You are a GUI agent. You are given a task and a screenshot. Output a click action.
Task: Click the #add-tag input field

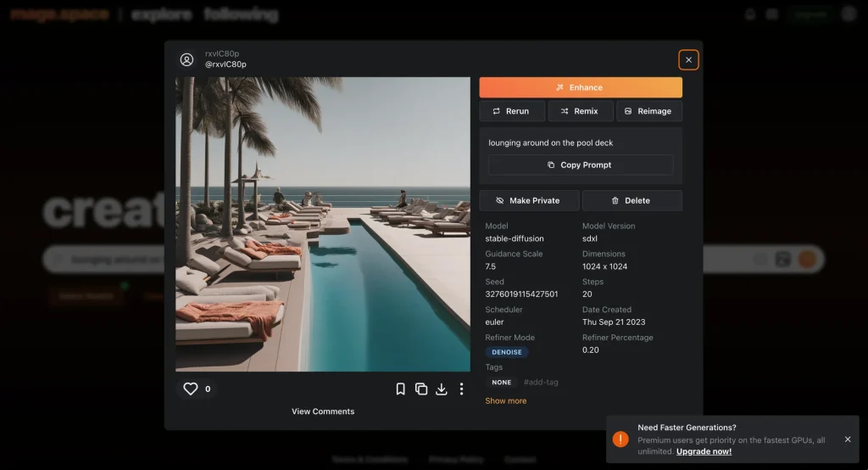(541, 383)
